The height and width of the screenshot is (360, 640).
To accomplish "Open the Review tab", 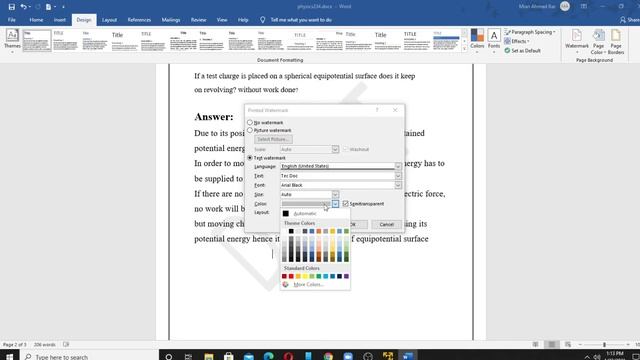I will coord(198,20).
